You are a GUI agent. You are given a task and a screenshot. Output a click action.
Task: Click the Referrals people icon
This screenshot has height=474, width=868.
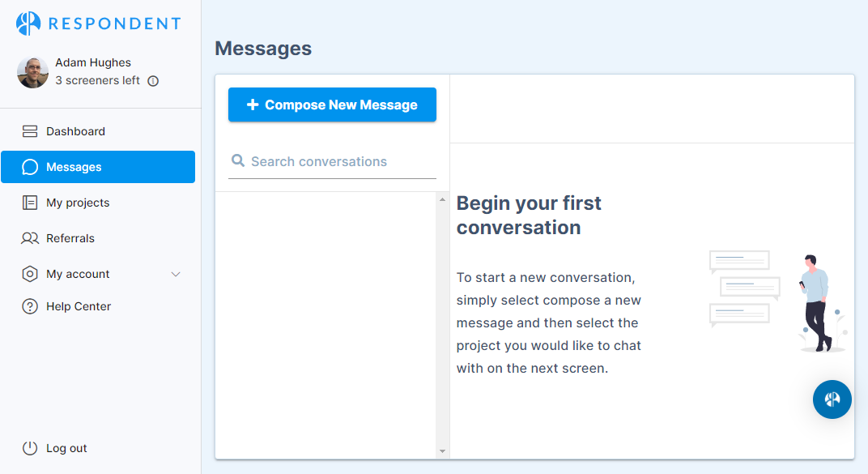click(30, 238)
